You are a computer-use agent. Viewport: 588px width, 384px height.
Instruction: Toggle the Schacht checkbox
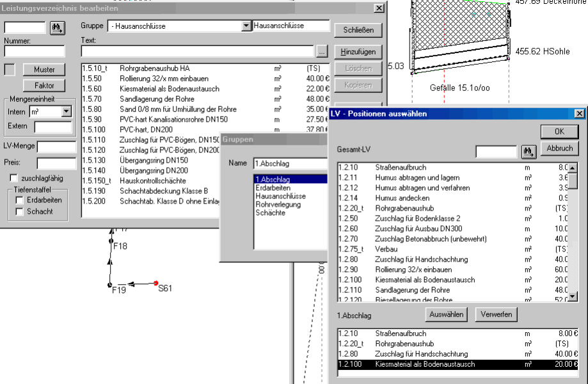click(19, 211)
